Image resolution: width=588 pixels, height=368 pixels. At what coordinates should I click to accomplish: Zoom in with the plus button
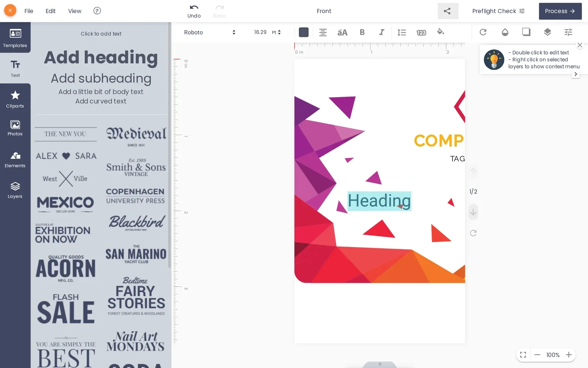point(569,355)
